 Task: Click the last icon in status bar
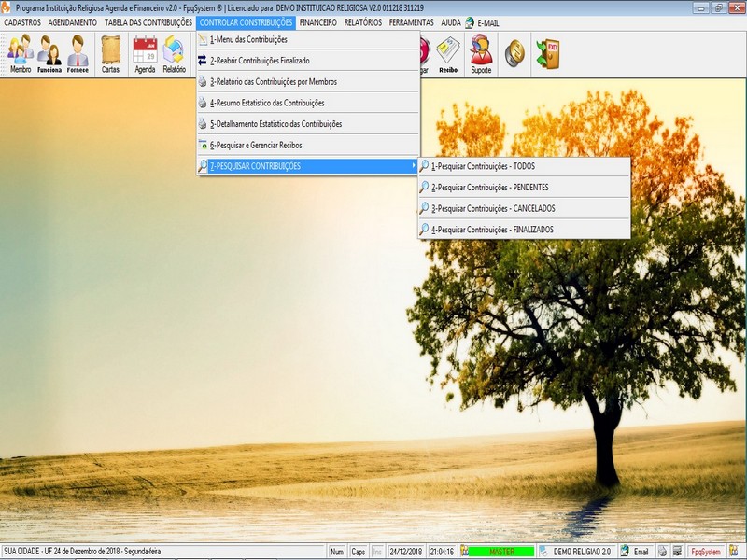tap(734, 552)
